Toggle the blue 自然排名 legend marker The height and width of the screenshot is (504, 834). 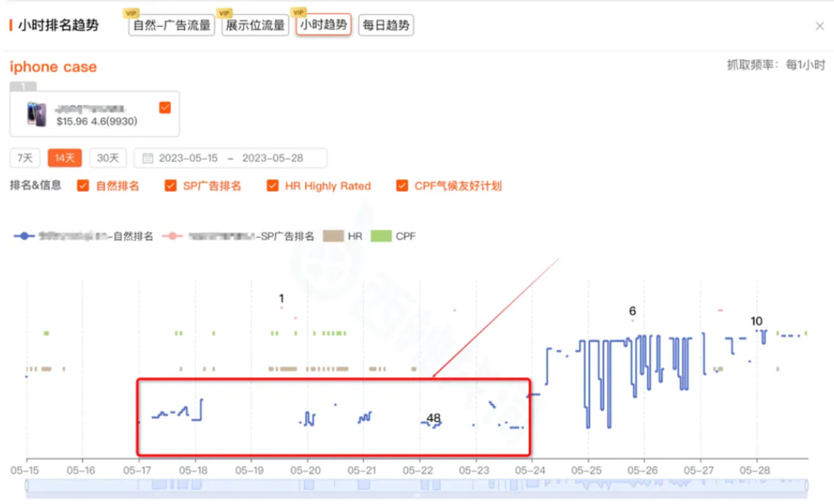[25, 236]
